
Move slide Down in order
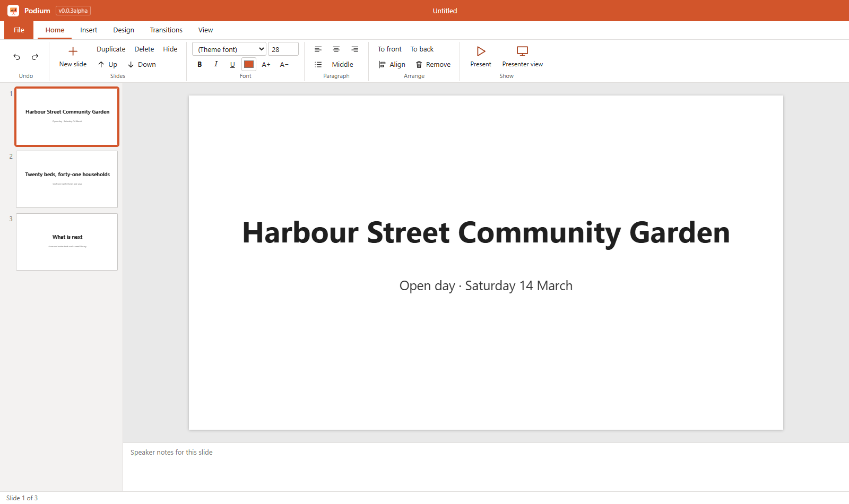(x=142, y=64)
